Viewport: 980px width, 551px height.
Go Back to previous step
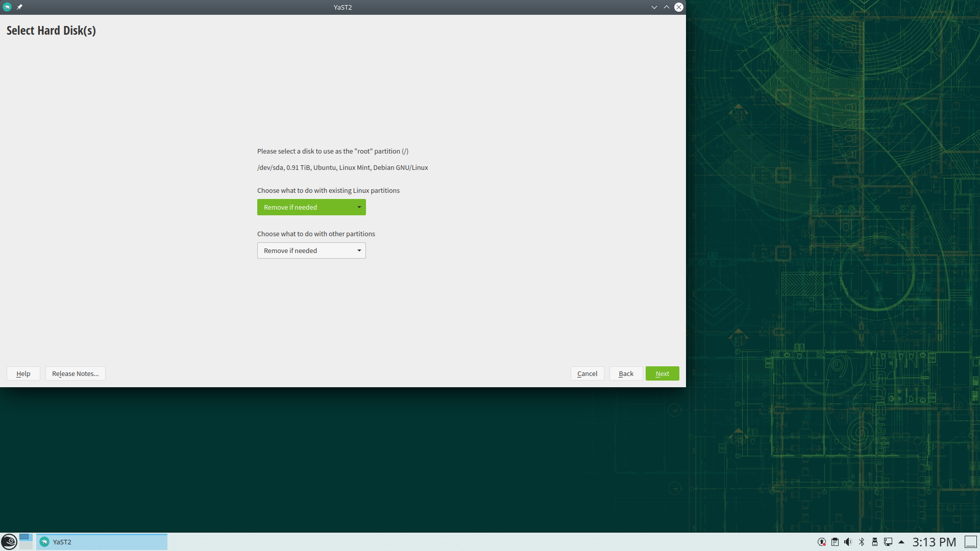pos(626,373)
